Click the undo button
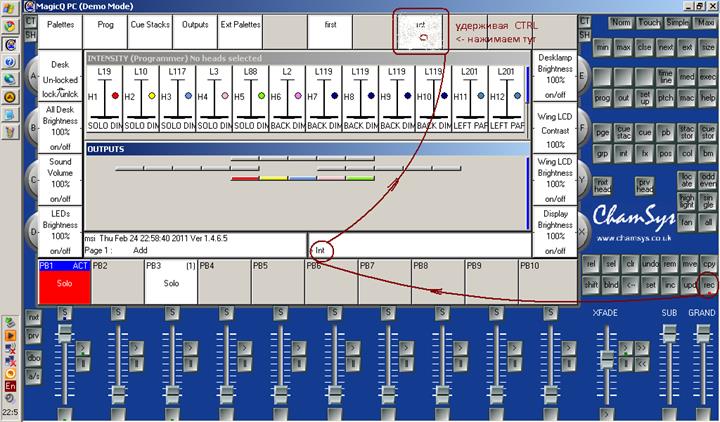The image size is (720, 422). click(x=650, y=264)
